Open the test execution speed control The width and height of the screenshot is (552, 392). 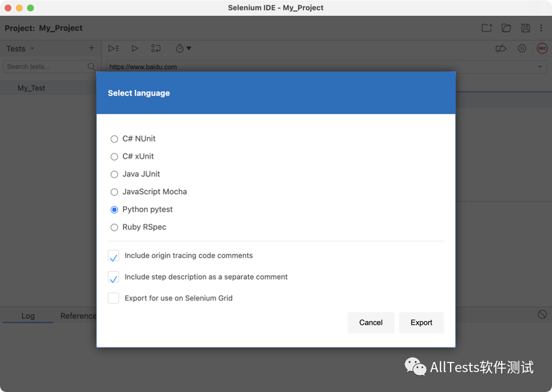coord(183,48)
